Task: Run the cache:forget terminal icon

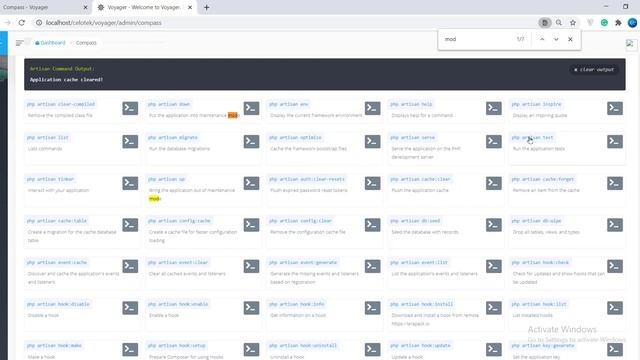Action: (x=615, y=183)
